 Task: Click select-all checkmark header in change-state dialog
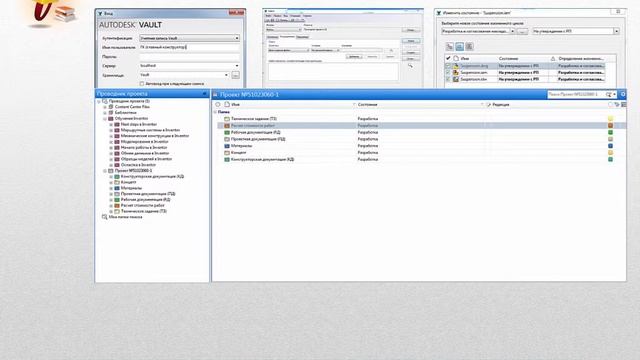[x=449, y=58]
